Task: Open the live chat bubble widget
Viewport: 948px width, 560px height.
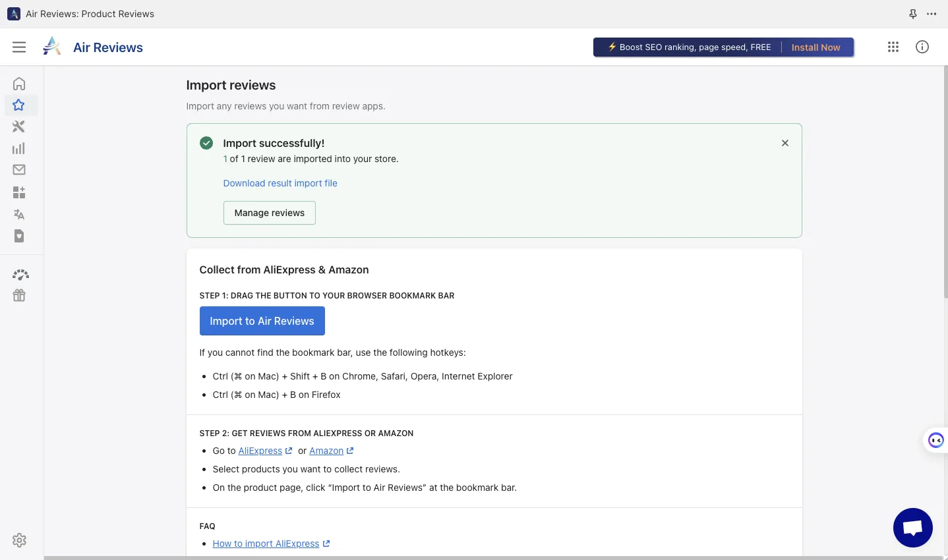Action: coord(912,527)
